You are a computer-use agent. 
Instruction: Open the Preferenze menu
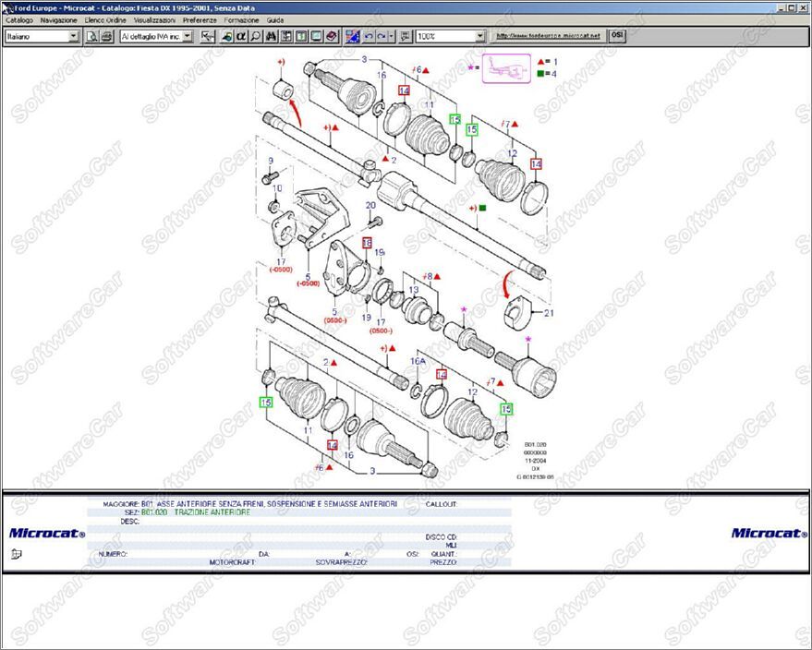tap(200, 19)
